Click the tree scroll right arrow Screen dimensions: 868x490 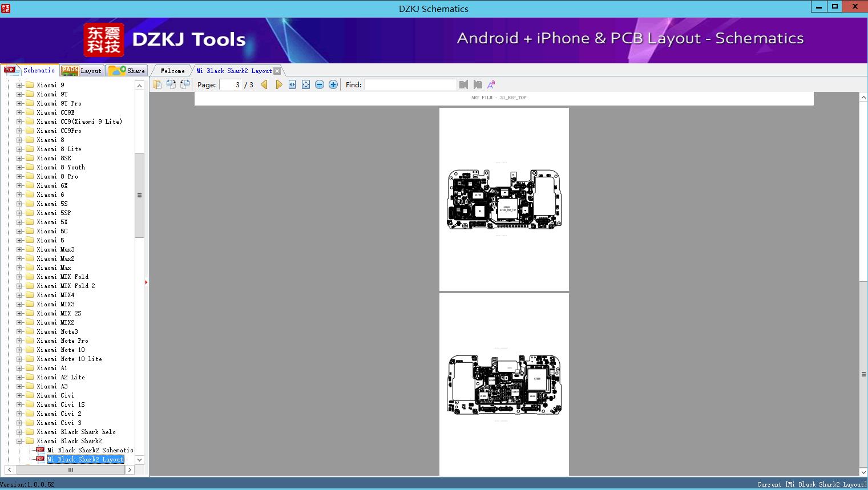[130, 470]
